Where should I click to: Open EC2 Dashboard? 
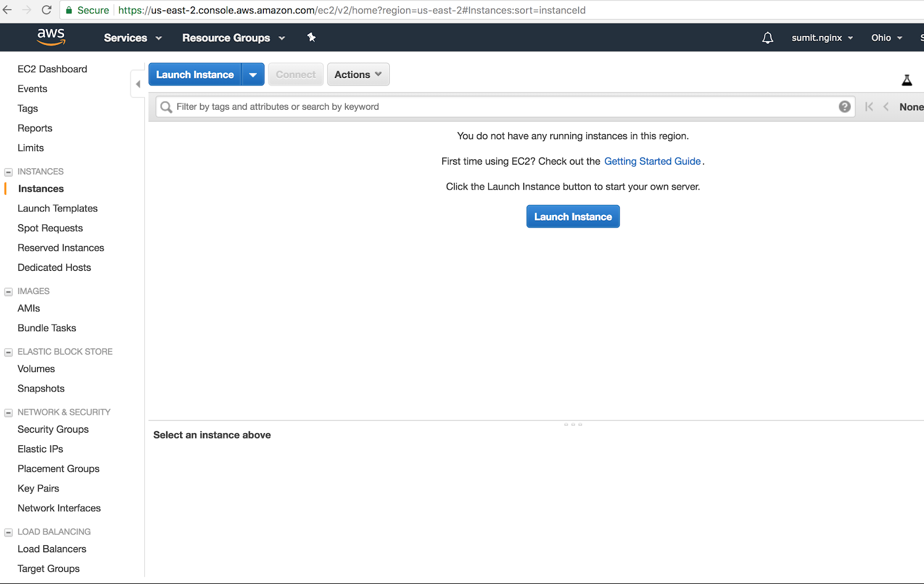pyautogui.click(x=53, y=69)
